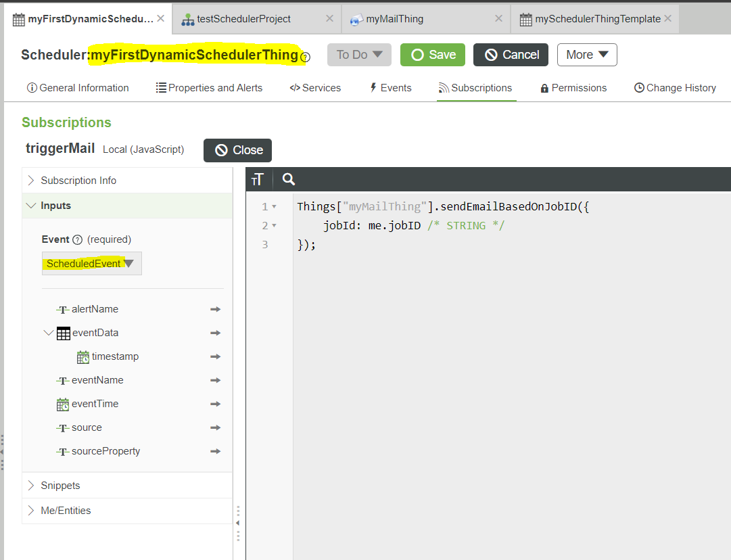This screenshot has height=560, width=731.
Task: Click the infotable icon beside eventData
Action: pyautogui.click(x=63, y=333)
